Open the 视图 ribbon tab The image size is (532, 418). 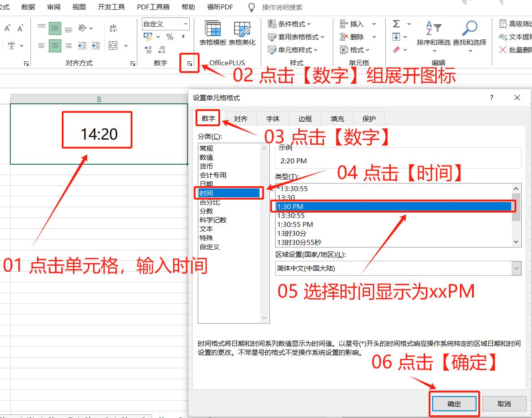click(x=79, y=7)
